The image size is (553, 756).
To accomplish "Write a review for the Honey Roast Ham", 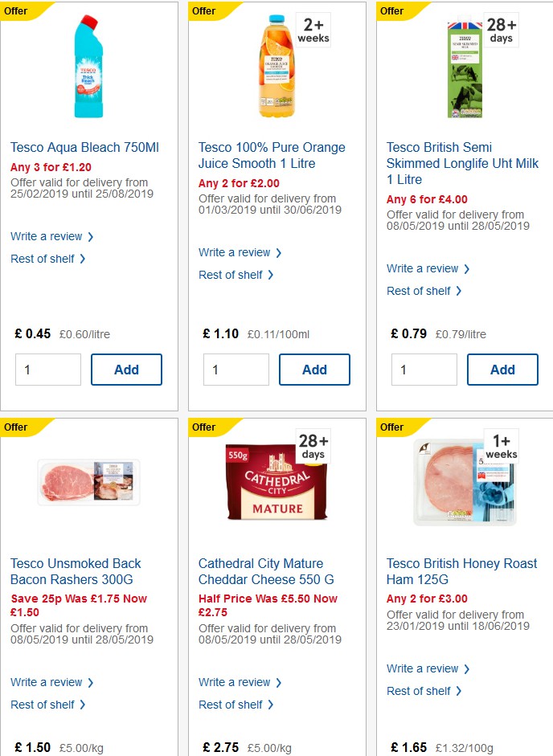I will (423, 668).
